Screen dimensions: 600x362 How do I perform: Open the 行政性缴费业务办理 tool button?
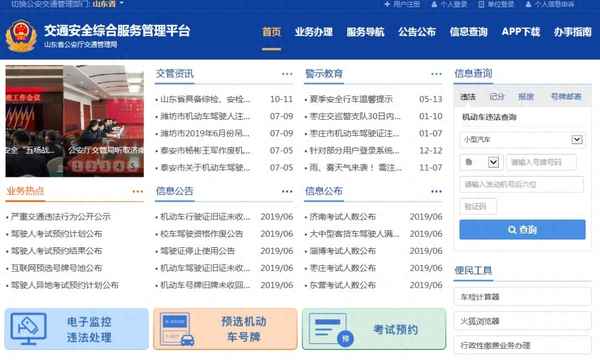pos(522,346)
